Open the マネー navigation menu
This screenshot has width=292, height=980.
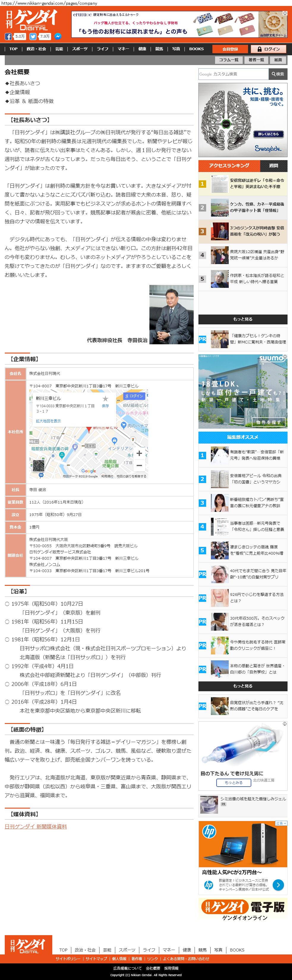coord(123,49)
